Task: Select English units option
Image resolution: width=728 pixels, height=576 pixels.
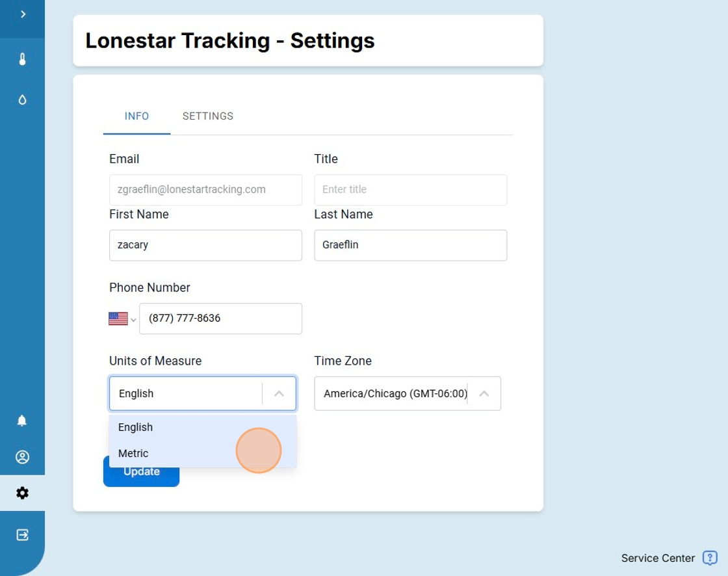Action: pos(203,427)
